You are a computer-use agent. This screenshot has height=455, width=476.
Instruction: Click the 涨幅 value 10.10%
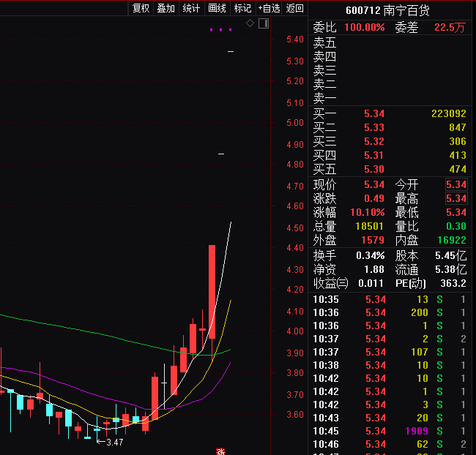pos(368,212)
